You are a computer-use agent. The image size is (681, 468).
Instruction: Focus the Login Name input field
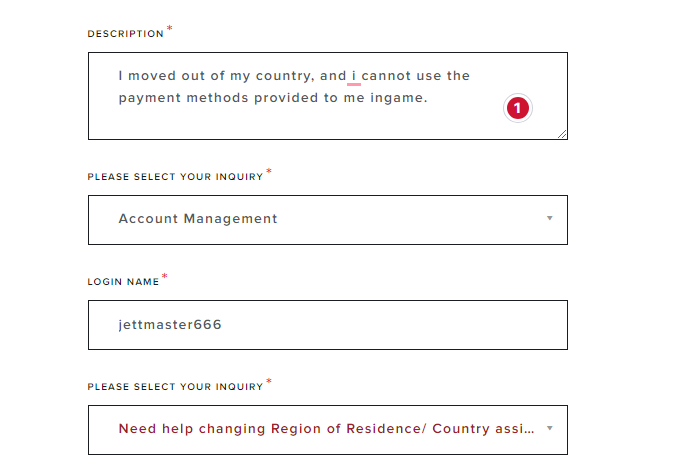[328, 325]
